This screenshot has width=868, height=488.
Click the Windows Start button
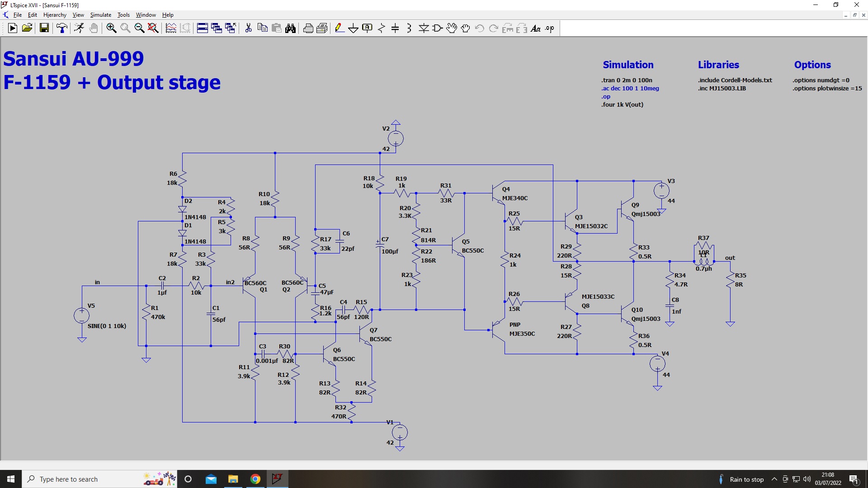(11, 479)
